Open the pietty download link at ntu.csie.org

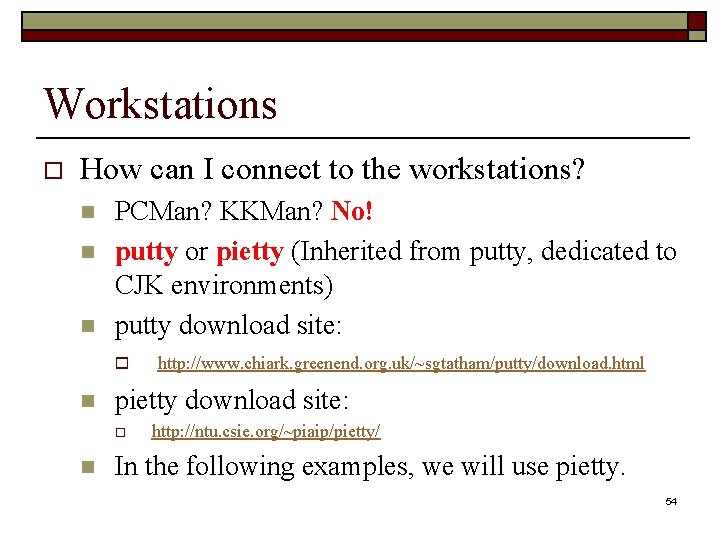tap(266, 432)
